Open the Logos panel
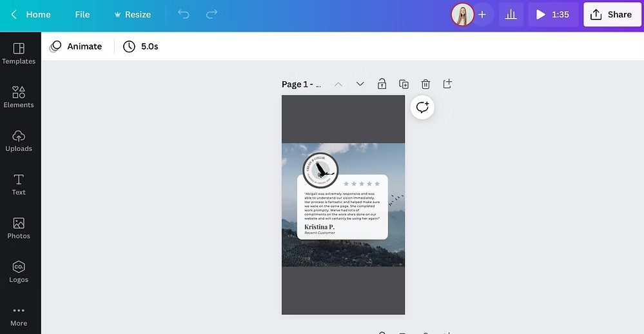 click(x=19, y=272)
